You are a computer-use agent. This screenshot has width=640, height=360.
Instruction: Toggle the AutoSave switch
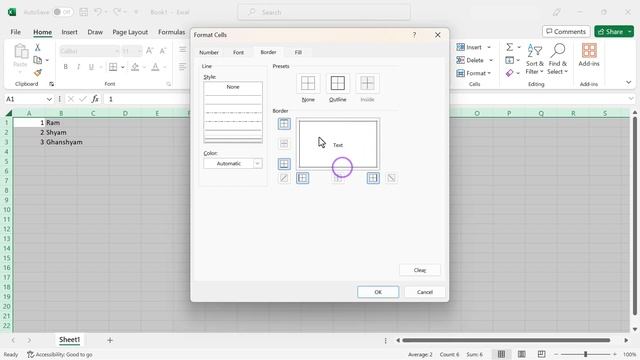pyautogui.click(x=62, y=12)
